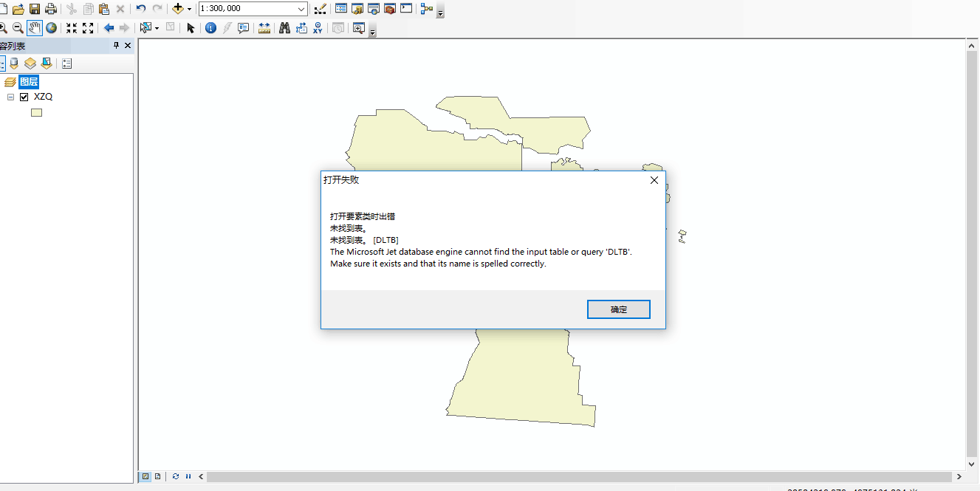Open the map scale 1:300,000 dropdown
The width and height of the screenshot is (980, 491).
point(301,9)
